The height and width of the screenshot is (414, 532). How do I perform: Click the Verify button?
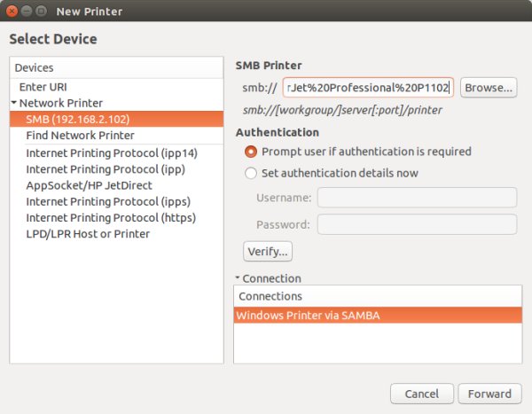[x=268, y=251]
